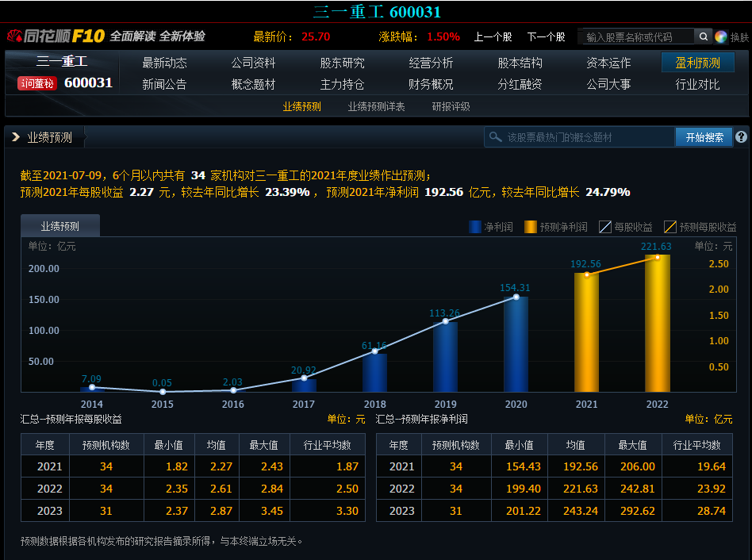The width and height of the screenshot is (752, 560).
Task: Click the magnifier icon in concept search box
Action: point(496,137)
